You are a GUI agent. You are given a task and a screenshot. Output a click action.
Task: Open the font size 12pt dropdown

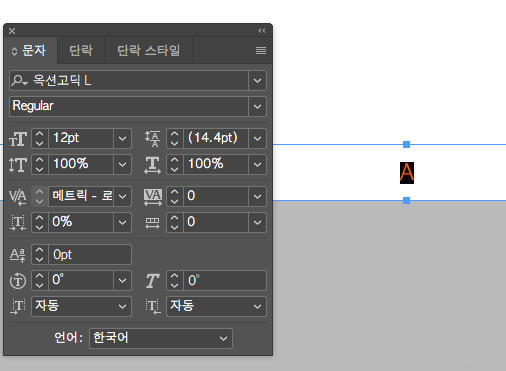(122, 138)
